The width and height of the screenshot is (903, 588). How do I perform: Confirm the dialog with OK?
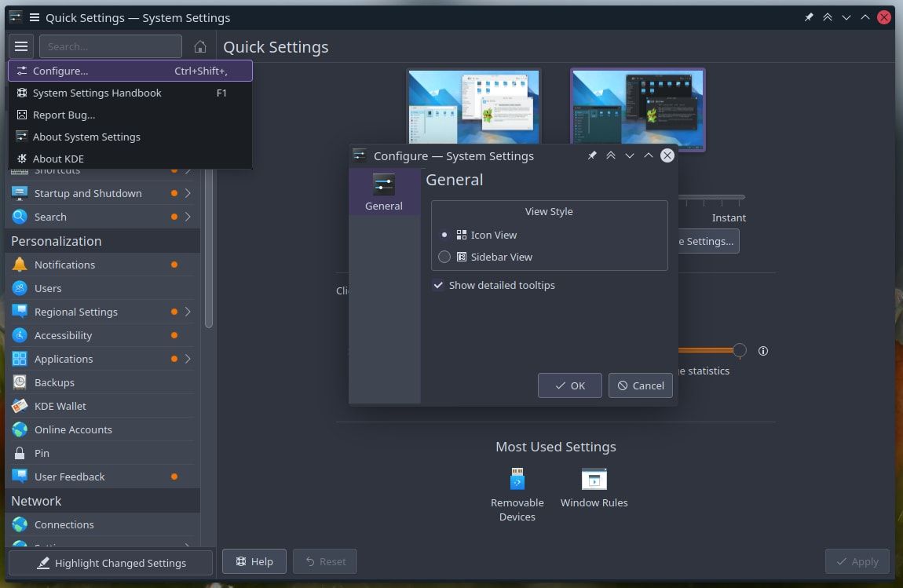pos(569,385)
